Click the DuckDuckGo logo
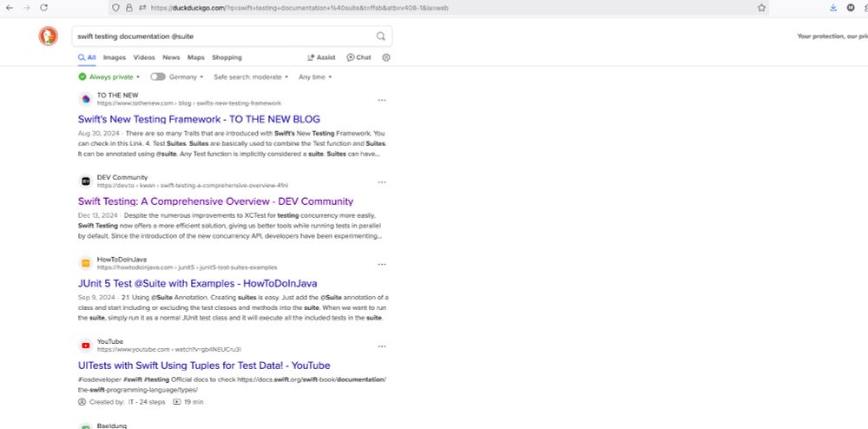This screenshot has width=868, height=429. pyautogui.click(x=48, y=36)
